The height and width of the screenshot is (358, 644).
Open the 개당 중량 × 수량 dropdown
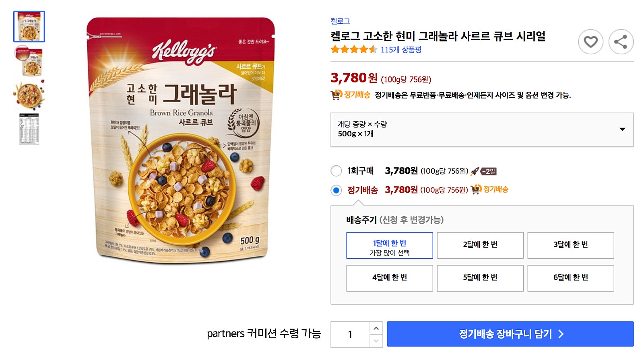click(x=482, y=130)
